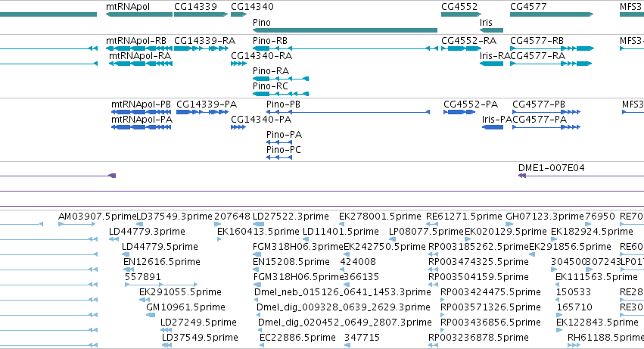Select the 557891 EST label
Viewport: 644px width, 349px height.
point(142,277)
